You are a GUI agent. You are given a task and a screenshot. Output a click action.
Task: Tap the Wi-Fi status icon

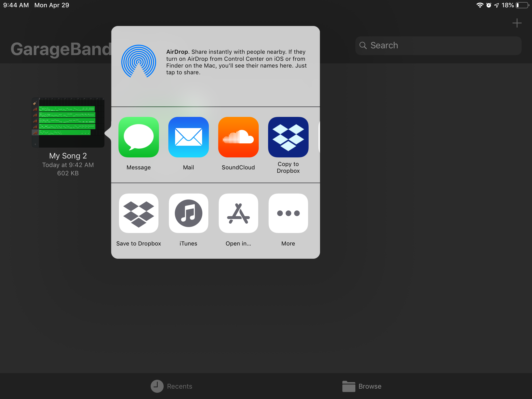(480, 5)
